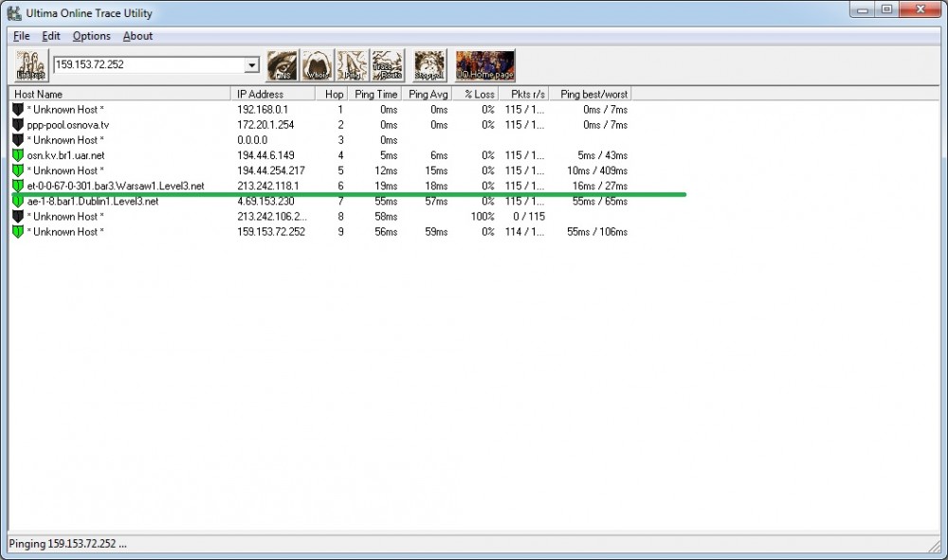The height and width of the screenshot is (560, 948).
Task: Open the UO Home page icon
Action: pos(484,65)
